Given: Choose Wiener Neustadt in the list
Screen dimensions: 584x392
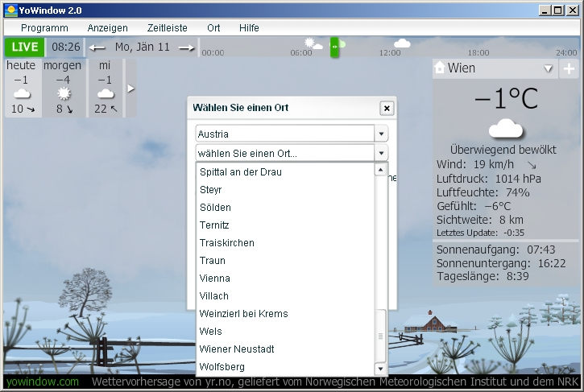Looking at the screenshot, I should [x=237, y=349].
